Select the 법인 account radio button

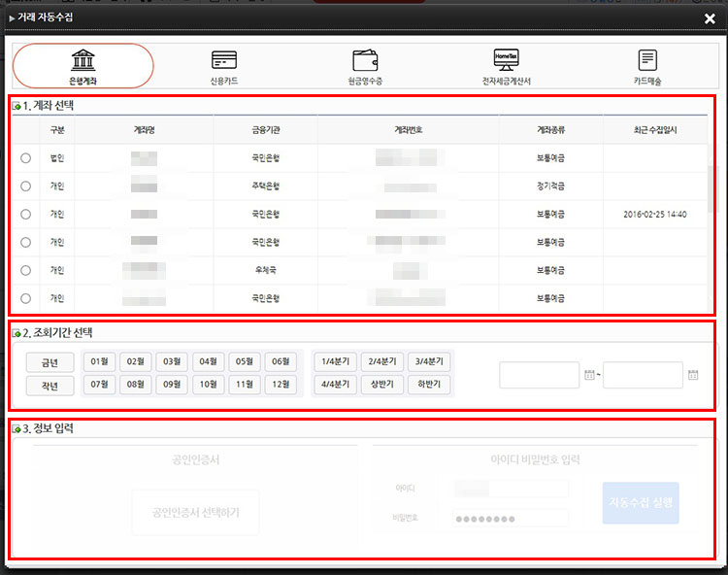coord(25,157)
